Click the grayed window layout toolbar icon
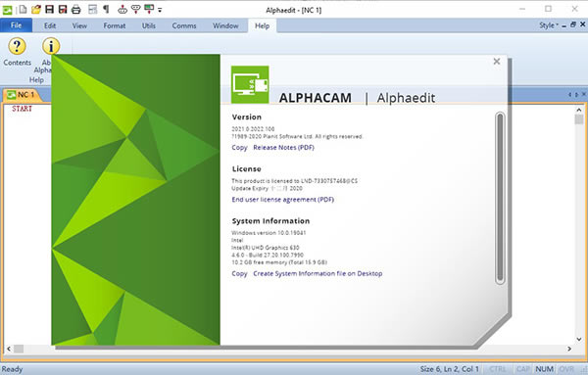The image size is (588, 375). [x=93, y=10]
